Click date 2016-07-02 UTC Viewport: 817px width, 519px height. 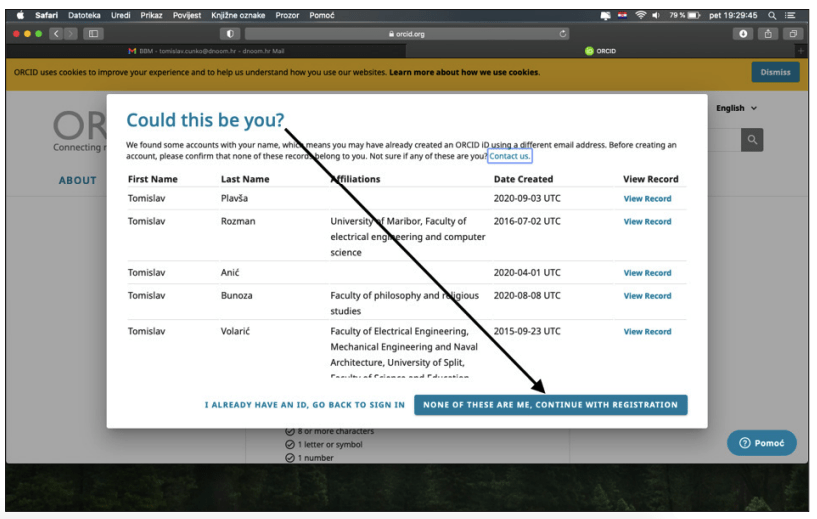(x=527, y=221)
